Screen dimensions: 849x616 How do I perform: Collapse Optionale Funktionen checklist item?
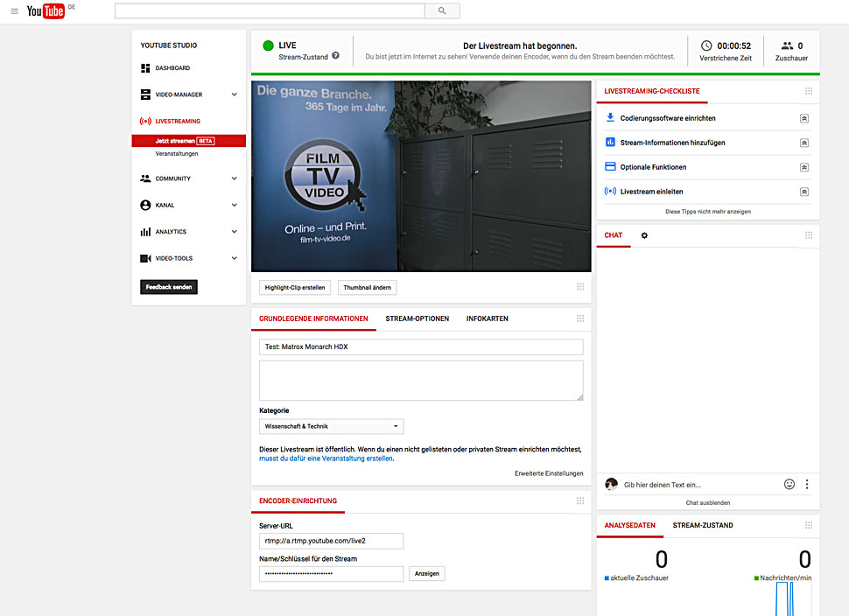click(804, 167)
